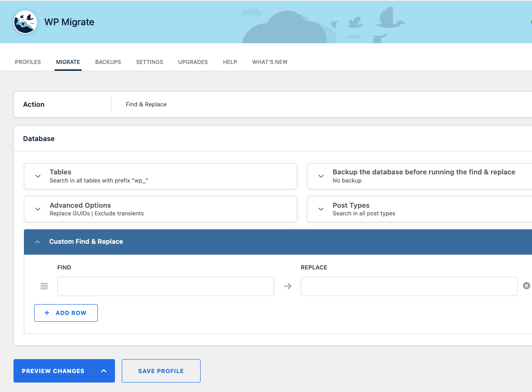Expand the Advanced Options chevron
This screenshot has width=532, height=392.
point(38,209)
